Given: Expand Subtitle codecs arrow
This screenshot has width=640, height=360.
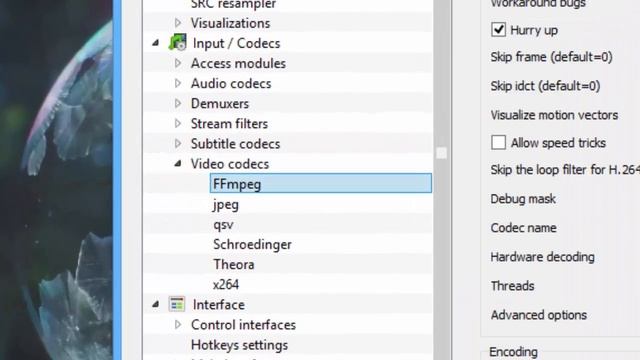Looking at the screenshot, I should [x=178, y=144].
